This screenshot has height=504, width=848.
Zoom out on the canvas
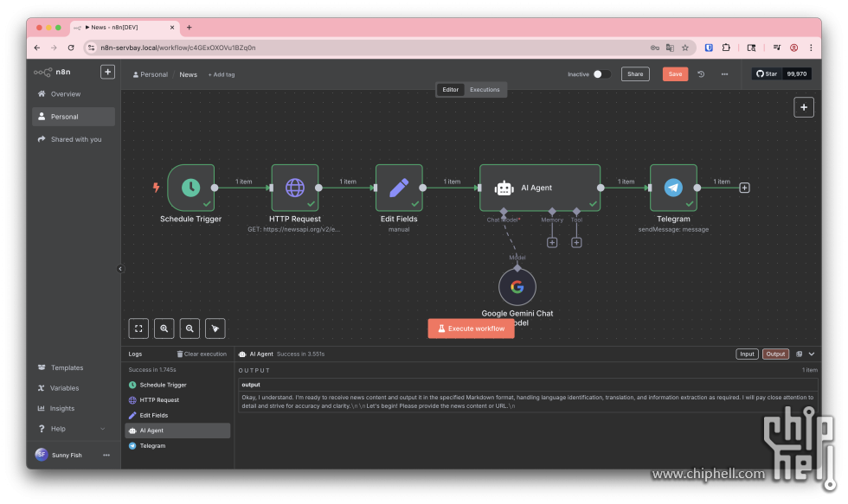[190, 329]
